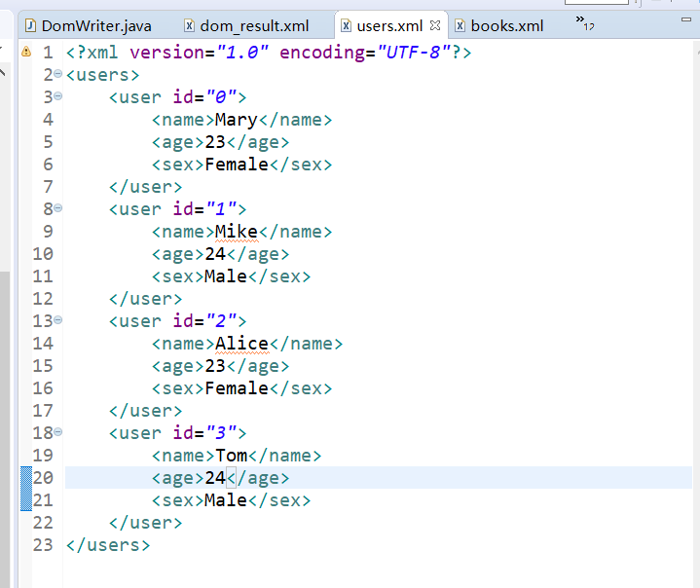Show hidden editor tabs list
Screen dimensions: 700x588
pos(585,23)
